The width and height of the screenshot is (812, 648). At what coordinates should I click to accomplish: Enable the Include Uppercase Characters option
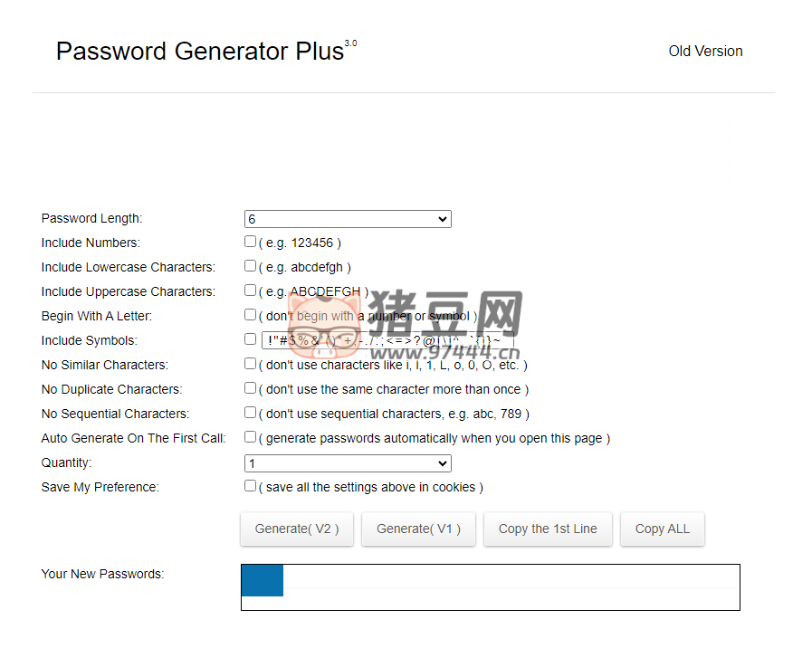coord(250,290)
